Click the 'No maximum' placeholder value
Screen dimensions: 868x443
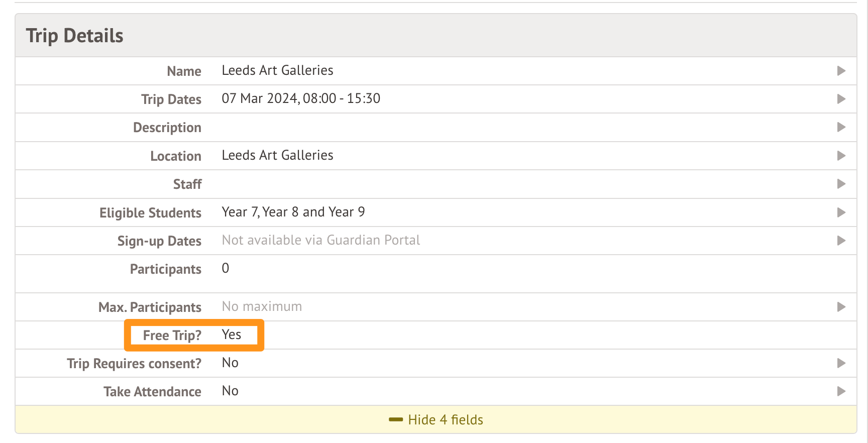coord(262,307)
